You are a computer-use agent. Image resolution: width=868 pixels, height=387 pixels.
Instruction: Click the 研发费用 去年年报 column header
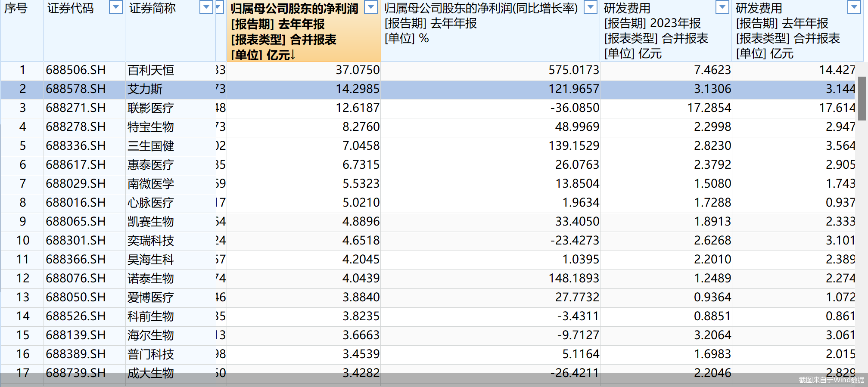798,31
